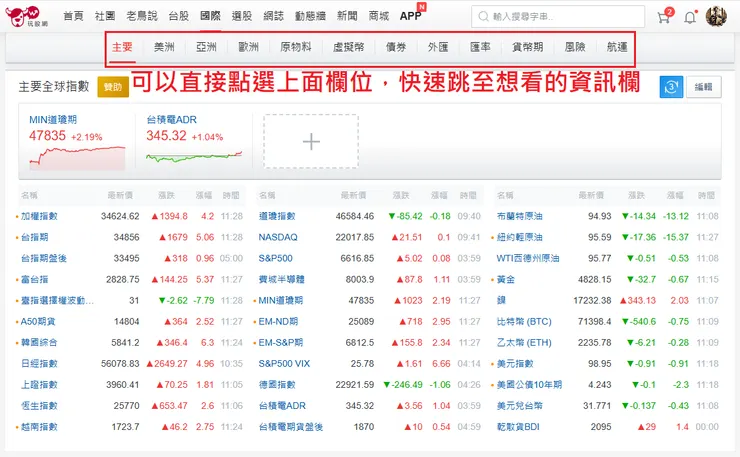Open 台股 in the top navigation

click(x=179, y=16)
